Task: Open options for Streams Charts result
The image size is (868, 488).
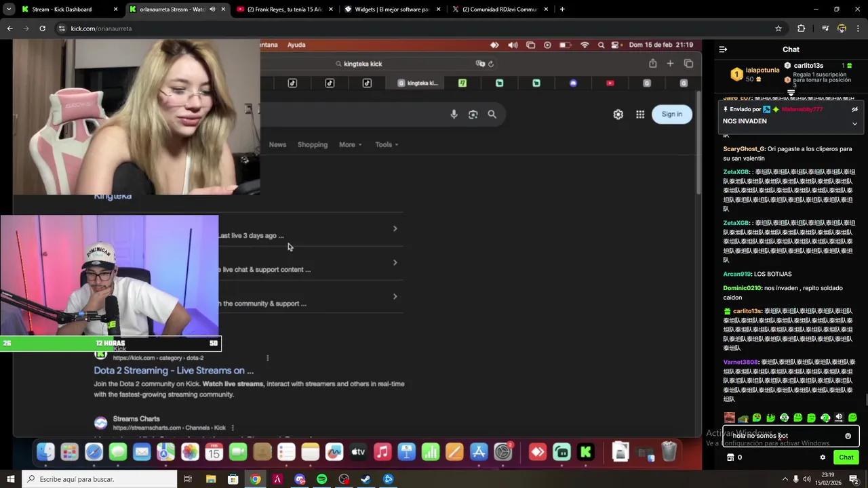Action: tap(233, 428)
